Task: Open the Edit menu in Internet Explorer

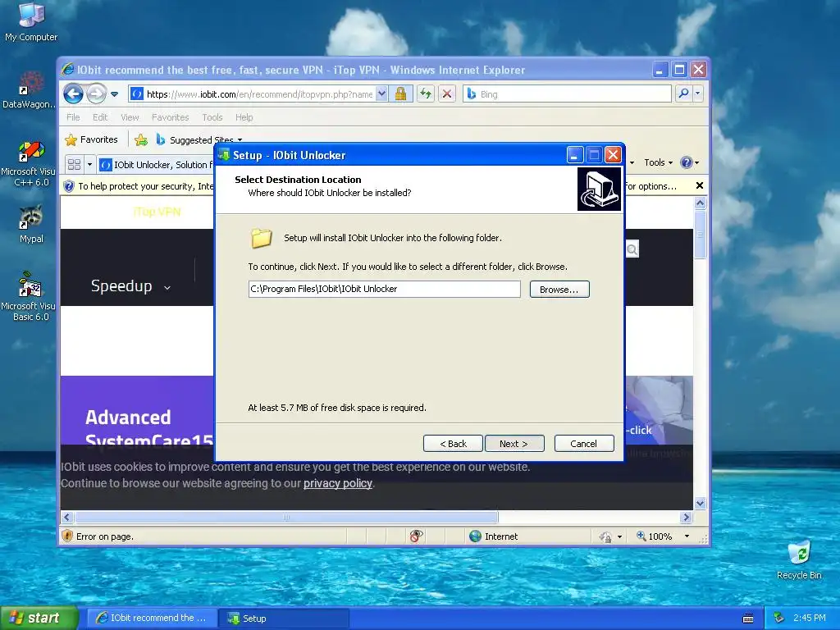Action: (100, 117)
